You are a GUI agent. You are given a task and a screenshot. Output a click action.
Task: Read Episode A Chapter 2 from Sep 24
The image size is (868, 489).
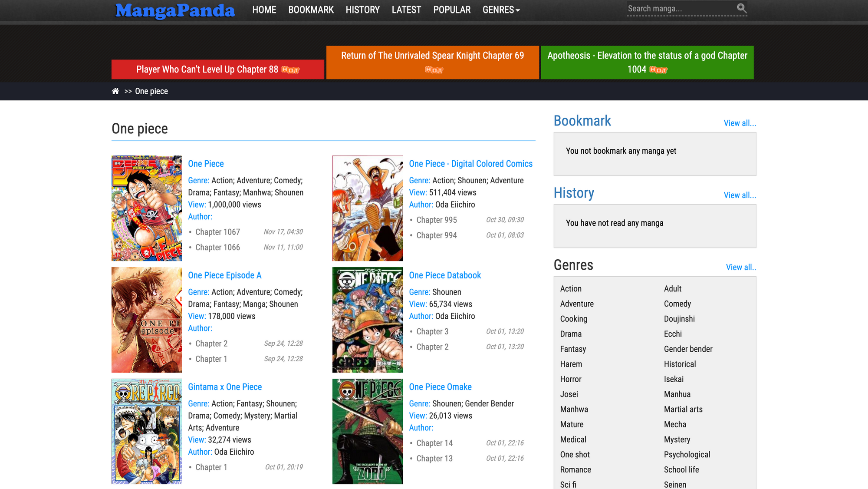(x=211, y=344)
